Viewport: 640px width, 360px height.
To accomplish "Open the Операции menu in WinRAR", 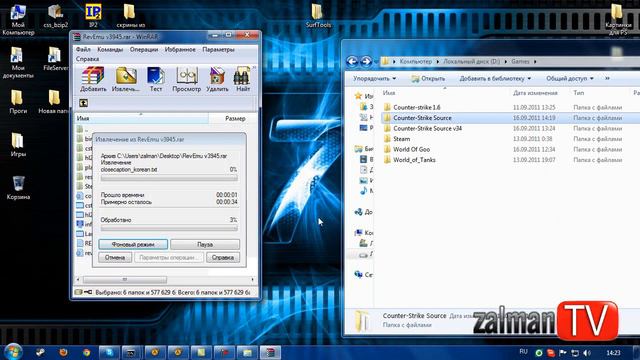I will coord(144,49).
